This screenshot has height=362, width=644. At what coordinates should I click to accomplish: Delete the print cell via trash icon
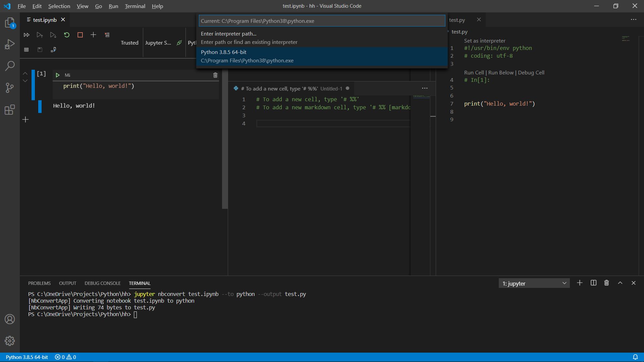(215, 75)
